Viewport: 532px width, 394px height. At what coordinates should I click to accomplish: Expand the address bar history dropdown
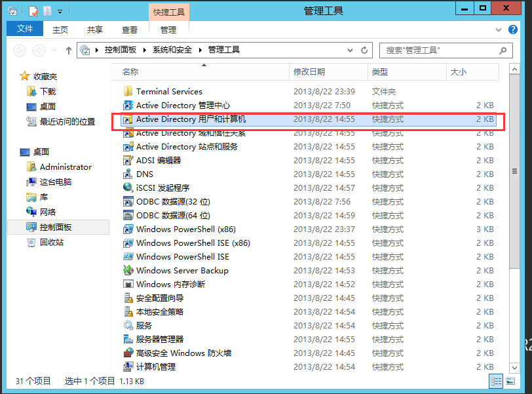[x=350, y=50]
